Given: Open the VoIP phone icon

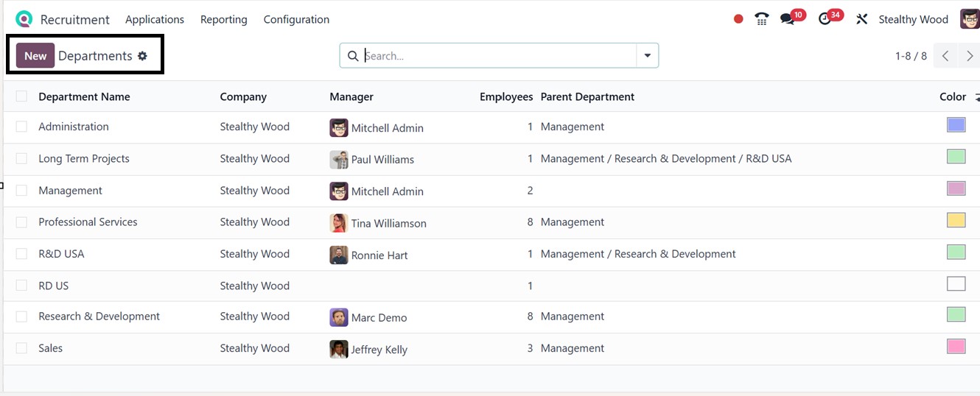Looking at the screenshot, I should pos(762,19).
